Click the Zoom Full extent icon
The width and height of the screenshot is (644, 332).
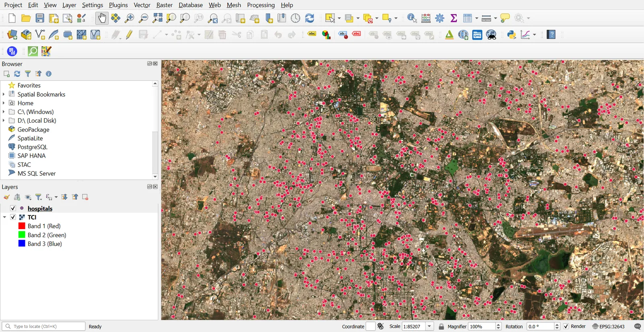point(157,18)
